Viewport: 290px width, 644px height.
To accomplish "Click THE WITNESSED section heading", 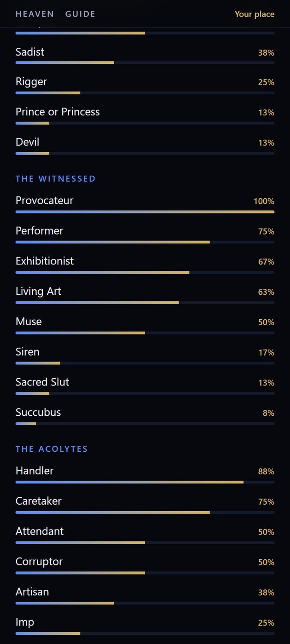I will click(56, 178).
